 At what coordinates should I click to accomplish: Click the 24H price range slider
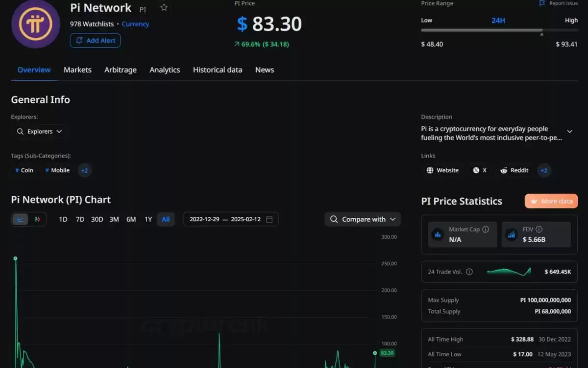tap(499, 30)
